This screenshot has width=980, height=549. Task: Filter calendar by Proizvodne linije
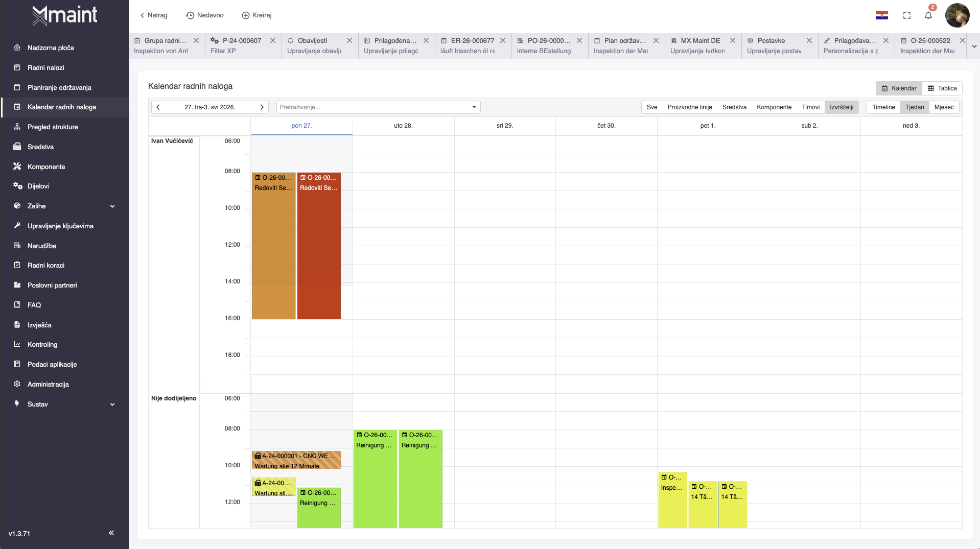coord(689,107)
